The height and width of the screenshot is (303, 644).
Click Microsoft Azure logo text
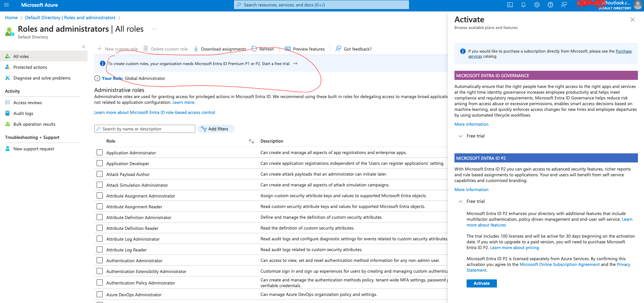[x=39, y=5]
